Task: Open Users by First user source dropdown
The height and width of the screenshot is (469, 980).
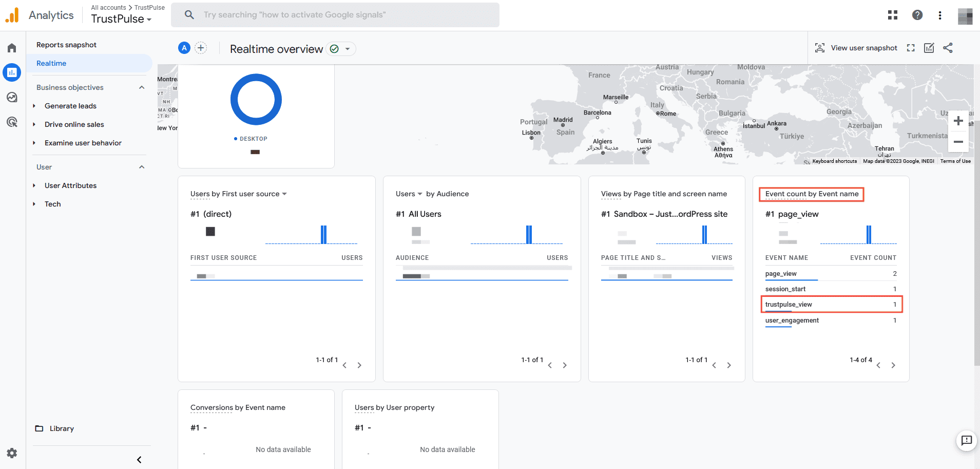Action: 284,194
